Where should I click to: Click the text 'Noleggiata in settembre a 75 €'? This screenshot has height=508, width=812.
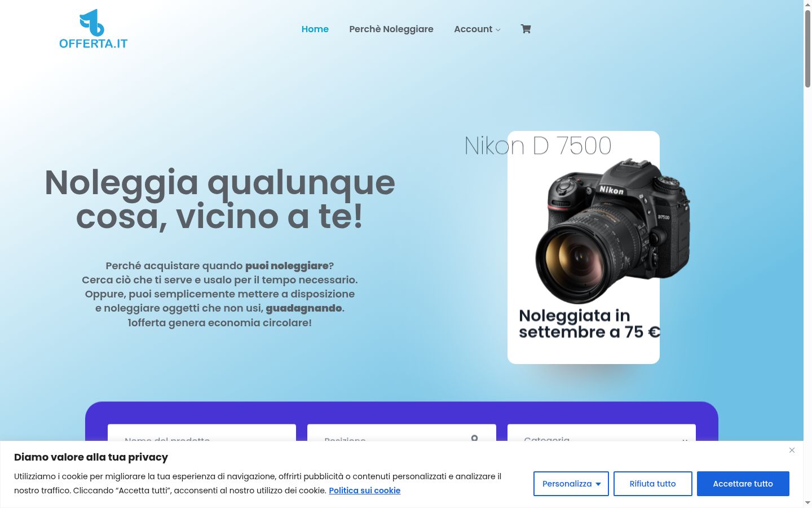point(589,323)
